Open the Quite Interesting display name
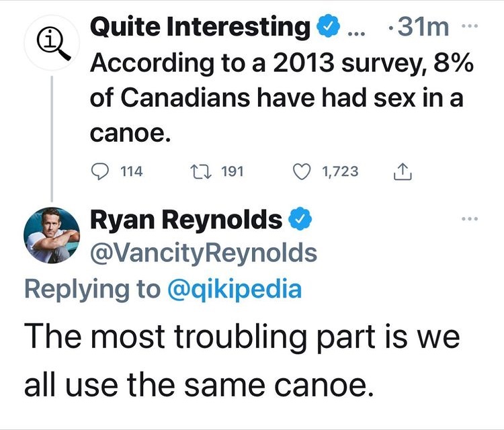This screenshot has height=430, width=504. coord(200,28)
